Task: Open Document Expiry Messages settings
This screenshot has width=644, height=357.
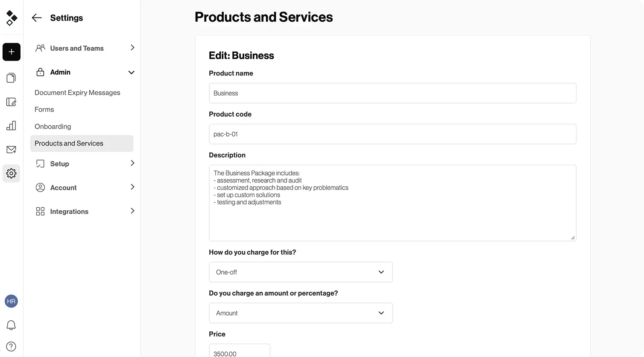Action: coord(77,93)
